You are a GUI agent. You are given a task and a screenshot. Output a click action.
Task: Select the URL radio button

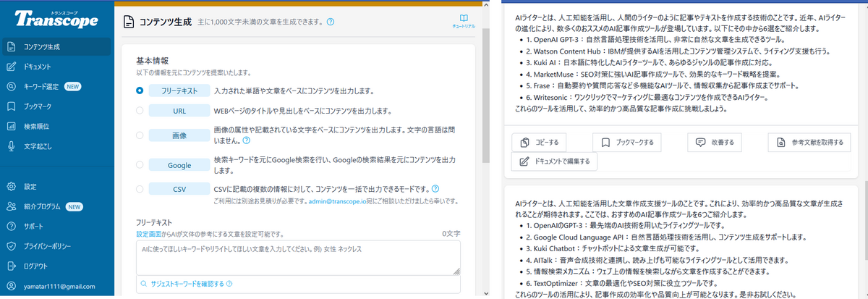[x=140, y=111]
